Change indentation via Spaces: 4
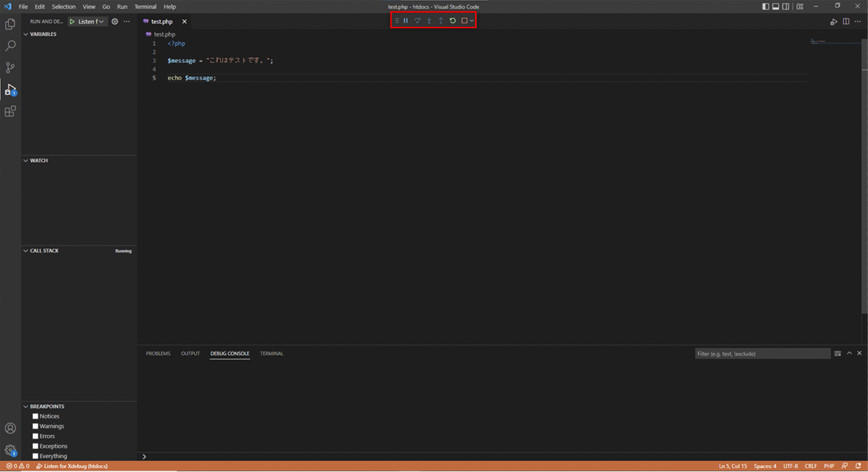Viewport: 868px width, 472px height. (765, 466)
